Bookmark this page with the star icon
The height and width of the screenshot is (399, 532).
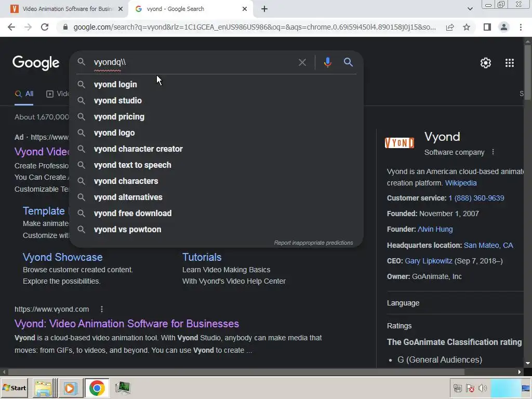click(x=467, y=27)
